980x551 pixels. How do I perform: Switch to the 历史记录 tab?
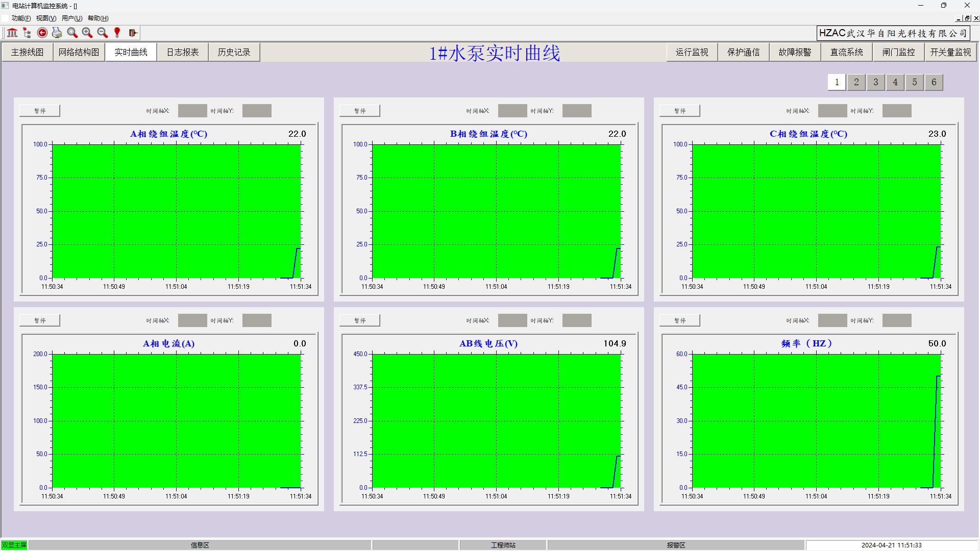tap(234, 52)
